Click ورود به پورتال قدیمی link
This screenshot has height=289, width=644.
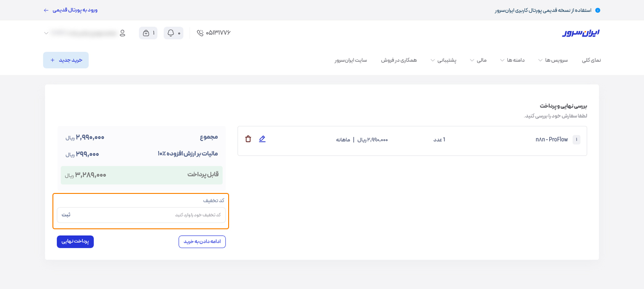pyautogui.click(x=71, y=10)
